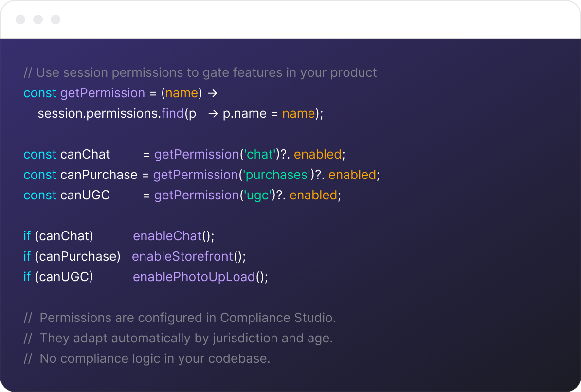The image size is (581, 392).
Task: Click the enablePhotoUpLoad() function call
Action: tap(200, 277)
